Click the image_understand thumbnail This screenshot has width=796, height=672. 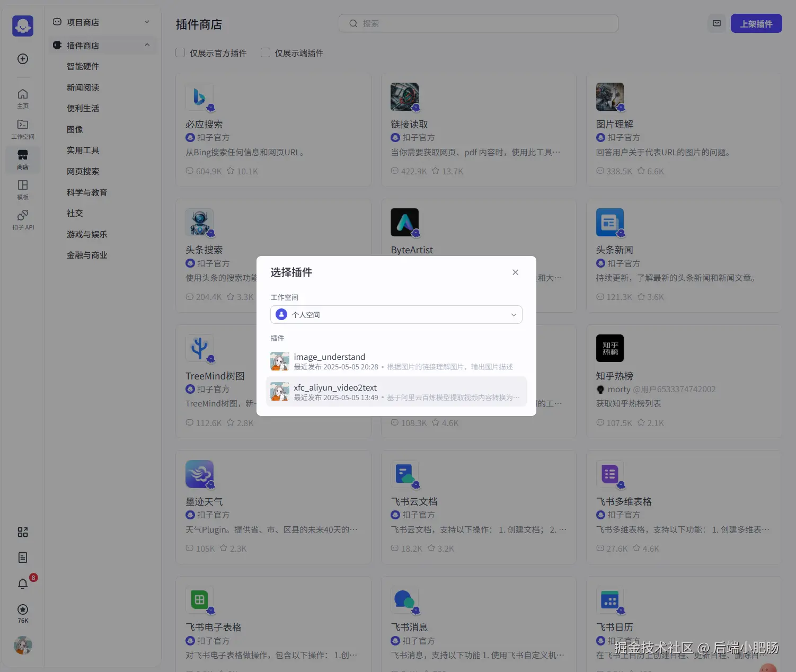[280, 361]
